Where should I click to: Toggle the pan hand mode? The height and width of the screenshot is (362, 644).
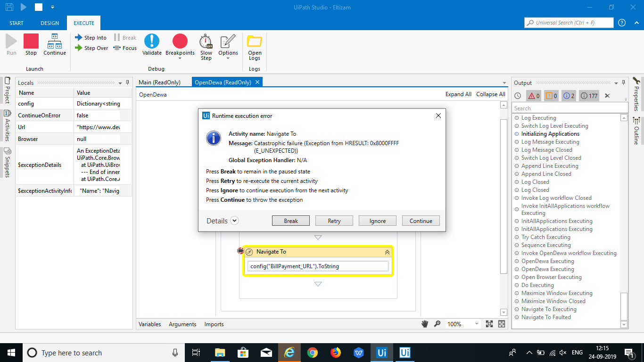click(x=425, y=324)
